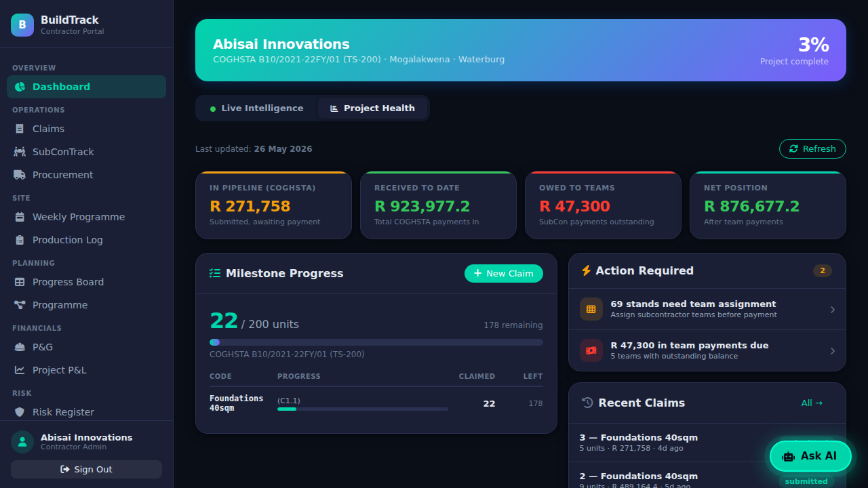Click the 3% project complete figure
This screenshot has height=488, width=868.
[813, 45]
